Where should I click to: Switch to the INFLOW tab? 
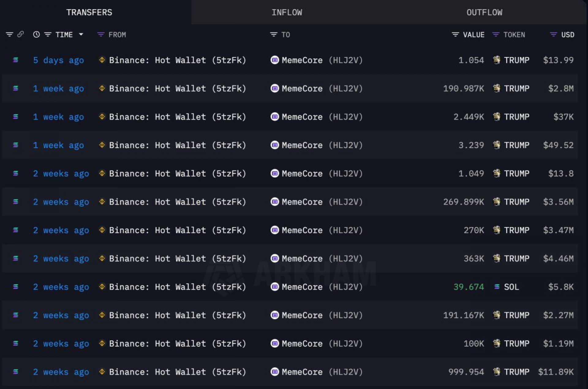click(x=287, y=12)
